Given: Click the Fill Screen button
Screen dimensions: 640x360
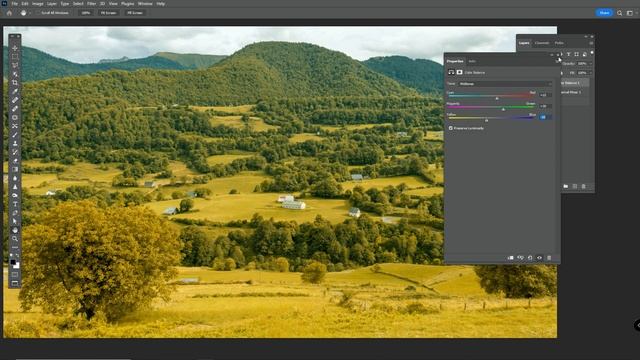Looking at the screenshot, I should coord(135,13).
